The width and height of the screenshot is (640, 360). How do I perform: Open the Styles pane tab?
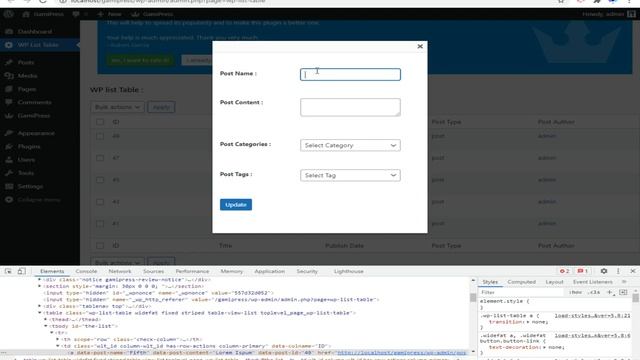490,282
